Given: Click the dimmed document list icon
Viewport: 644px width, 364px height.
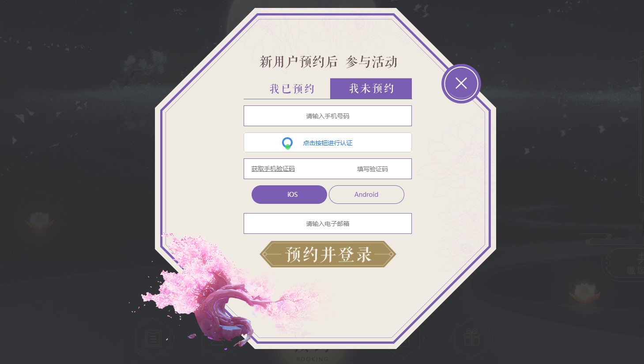Looking at the screenshot, I should click(x=153, y=338).
